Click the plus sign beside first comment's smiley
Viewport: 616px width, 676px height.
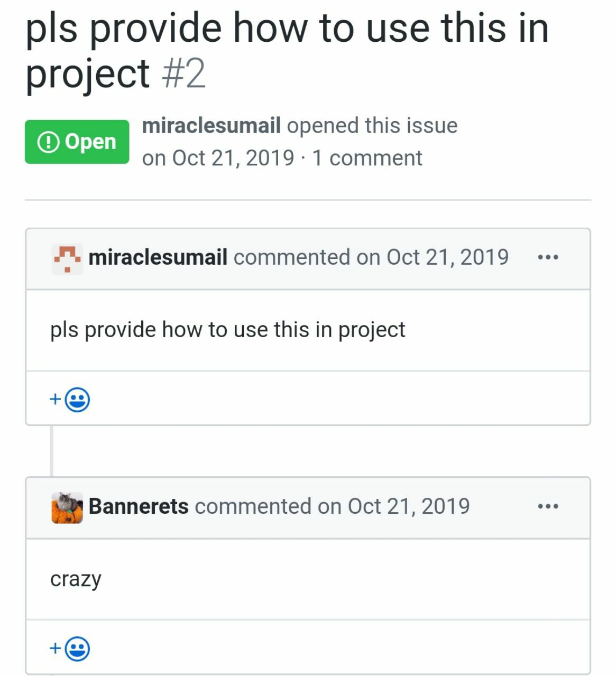(x=55, y=399)
